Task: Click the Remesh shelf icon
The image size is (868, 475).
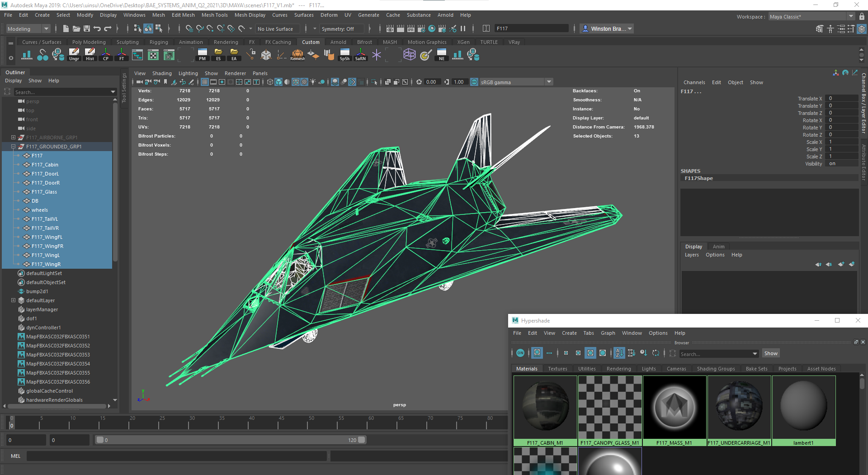Action: tap(297, 55)
